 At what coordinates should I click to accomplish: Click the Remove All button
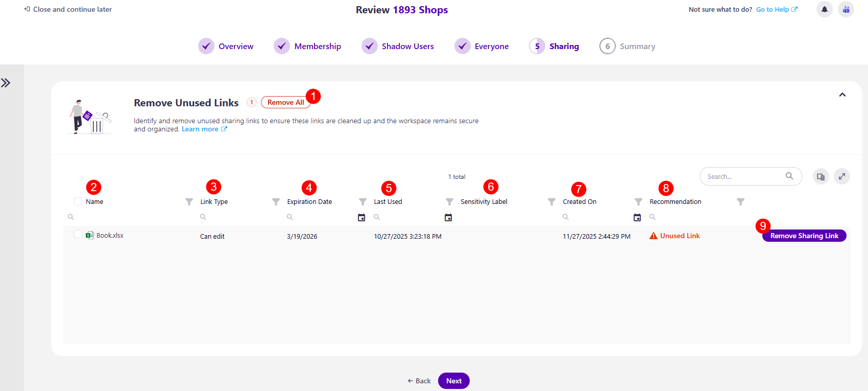click(285, 102)
